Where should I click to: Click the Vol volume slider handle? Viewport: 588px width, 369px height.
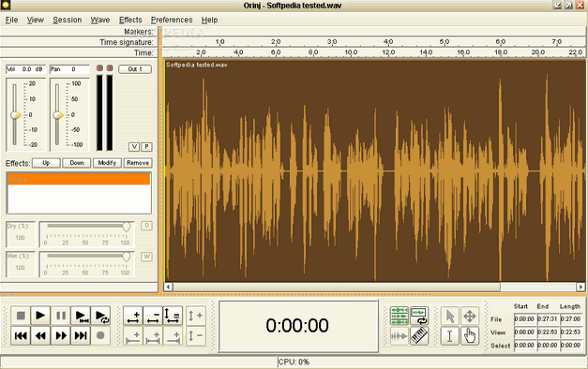click(15, 115)
